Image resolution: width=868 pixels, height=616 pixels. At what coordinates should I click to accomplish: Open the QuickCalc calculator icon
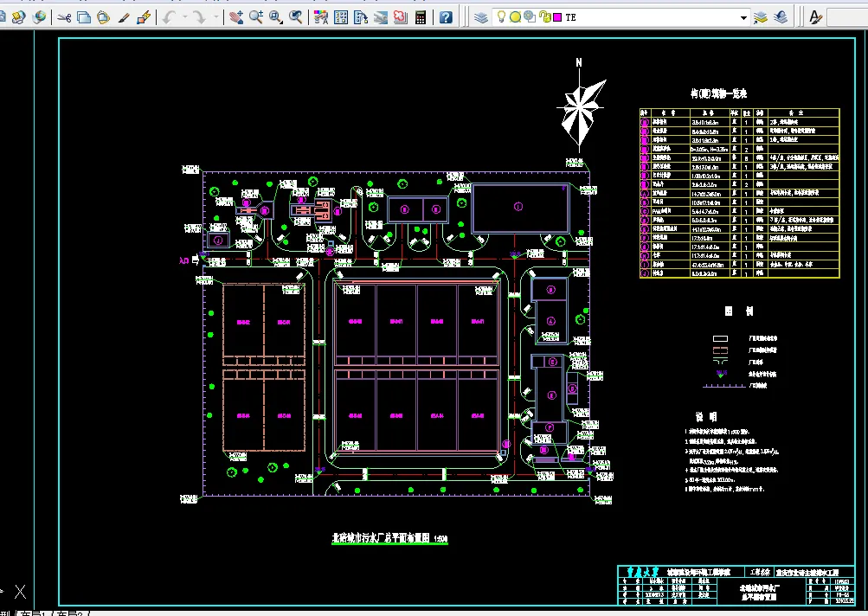[421, 17]
